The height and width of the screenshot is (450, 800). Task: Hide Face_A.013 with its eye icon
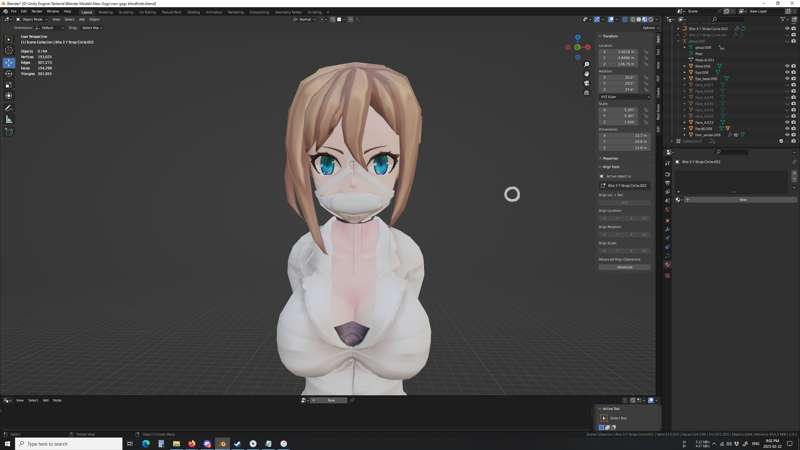(787, 122)
